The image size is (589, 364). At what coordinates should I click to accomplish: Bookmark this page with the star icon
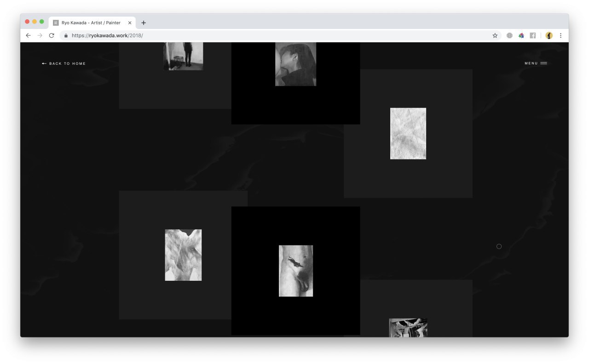pyautogui.click(x=495, y=35)
